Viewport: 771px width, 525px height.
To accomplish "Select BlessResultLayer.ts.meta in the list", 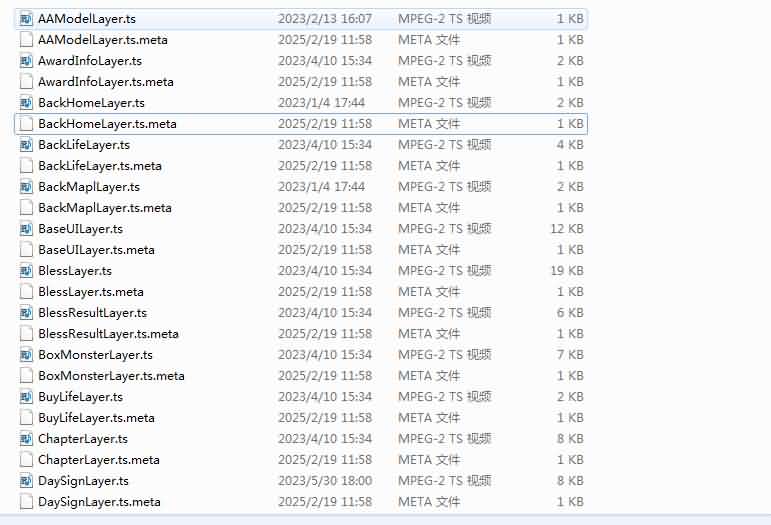I will point(108,334).
